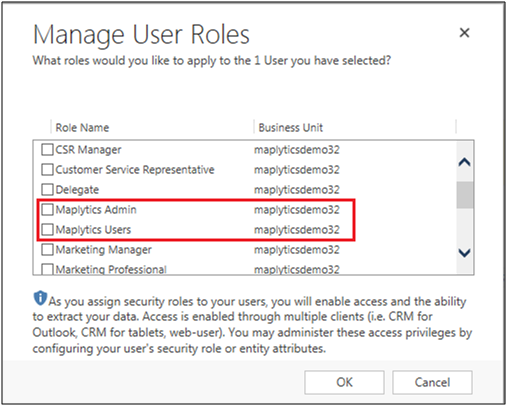Tick the Marketing Professional checkbox
Image resolution: width=508 pixels, height=406 pixels.
pyautogui.click(x=47, y=269)
